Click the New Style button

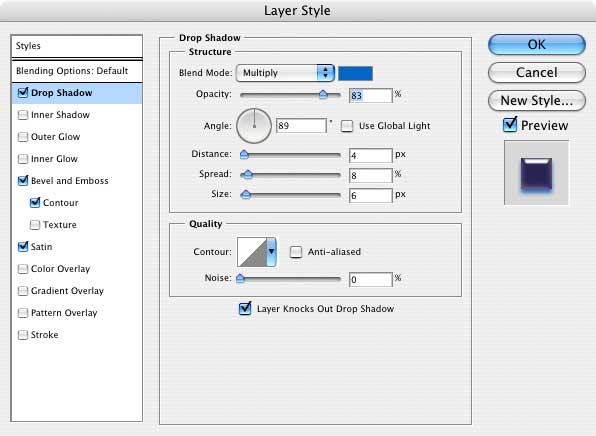(536, 101)
